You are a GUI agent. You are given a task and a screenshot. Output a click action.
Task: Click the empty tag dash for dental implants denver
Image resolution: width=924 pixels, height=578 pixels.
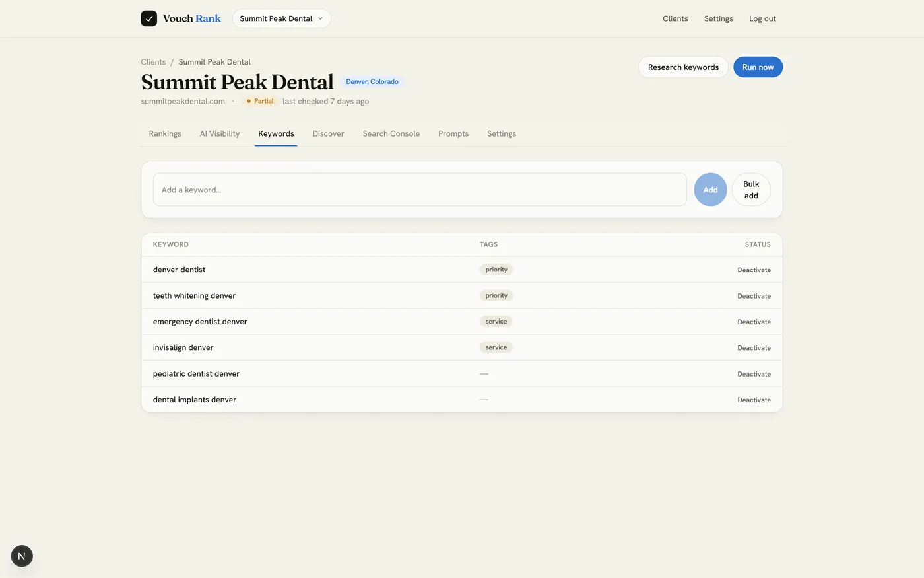click(x=484, y=400)
